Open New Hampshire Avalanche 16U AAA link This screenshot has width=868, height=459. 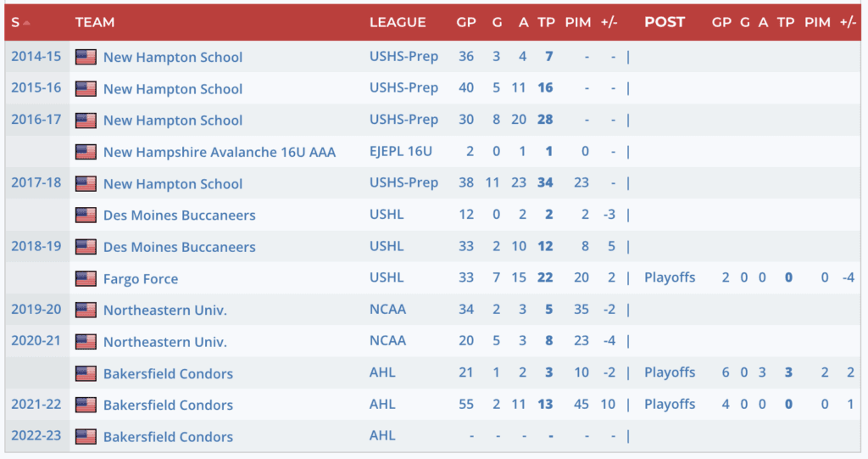point(220,152)
